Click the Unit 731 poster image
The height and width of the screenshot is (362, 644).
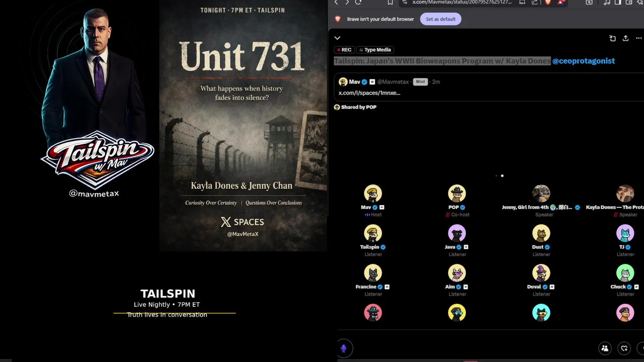tap(244, 125)
